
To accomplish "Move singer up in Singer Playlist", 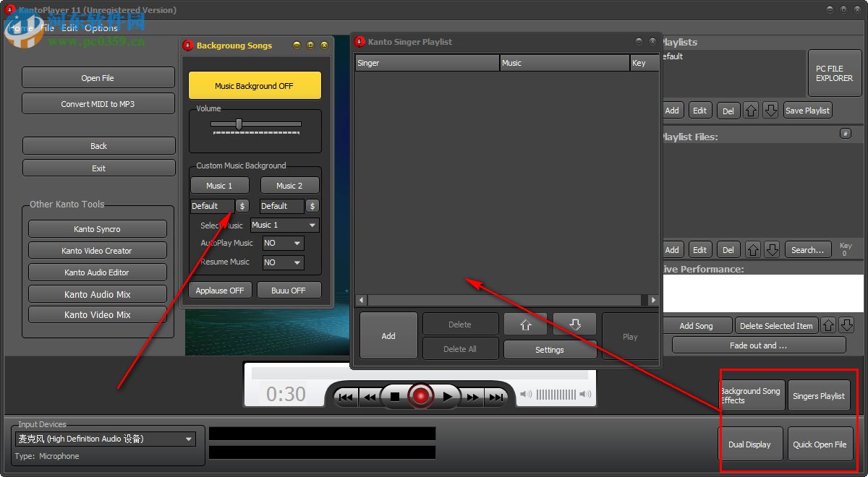I will click(526, 325).
